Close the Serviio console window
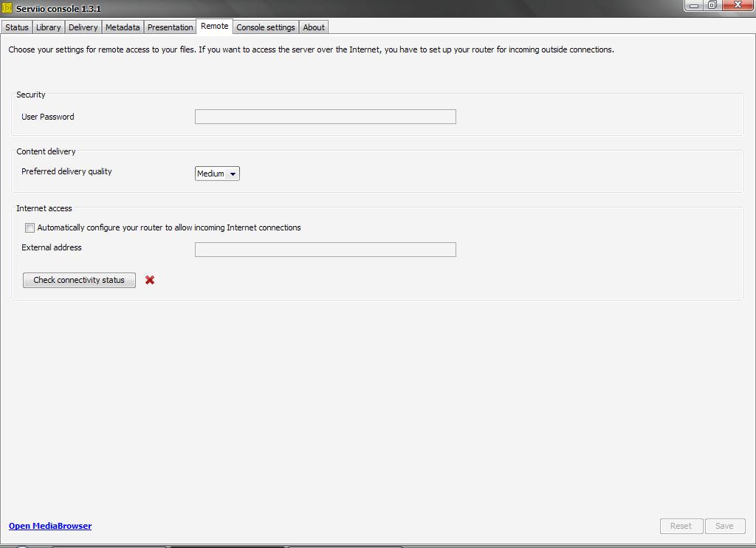The image size is (756, 548). click(737, 5)
